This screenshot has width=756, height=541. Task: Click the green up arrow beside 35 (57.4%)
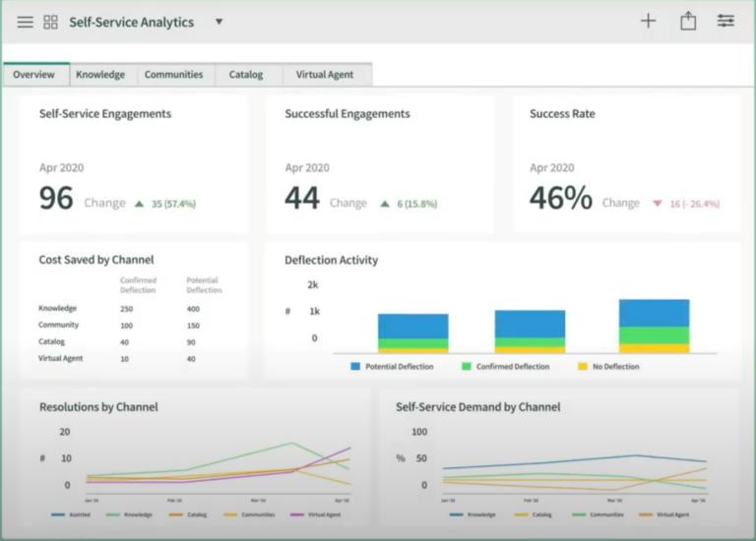140,204
